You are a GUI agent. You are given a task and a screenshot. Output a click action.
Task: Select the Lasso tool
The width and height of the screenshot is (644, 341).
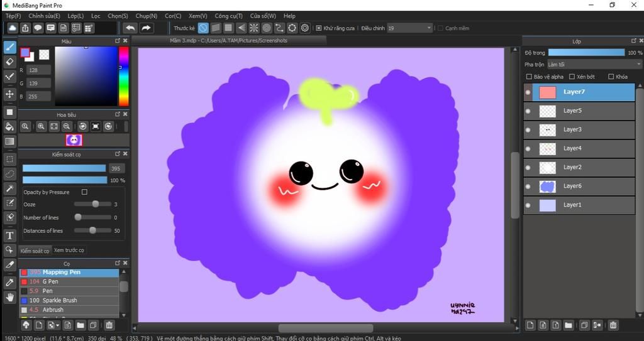click(10, 174)
